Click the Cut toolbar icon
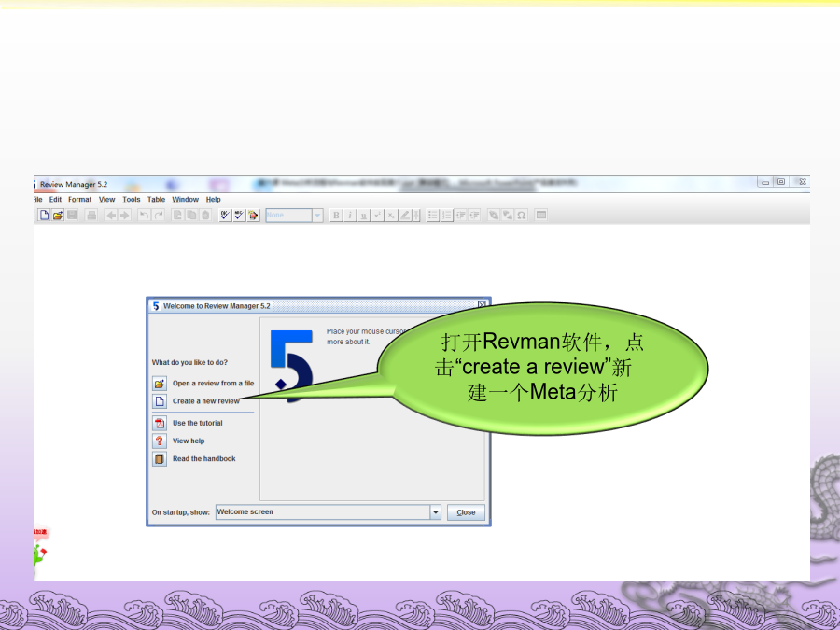The width and height of the screenshot is (840, 630). click(x=177, y=216)
